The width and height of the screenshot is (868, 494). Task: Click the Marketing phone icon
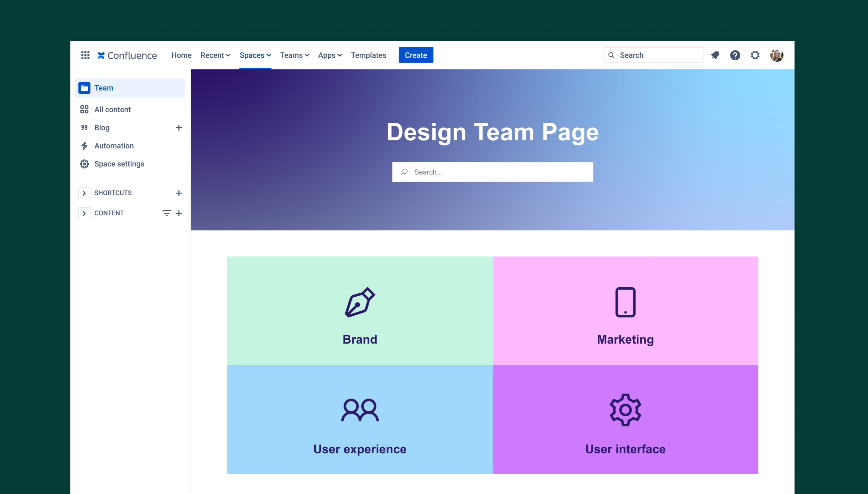(x=625, y=302)
